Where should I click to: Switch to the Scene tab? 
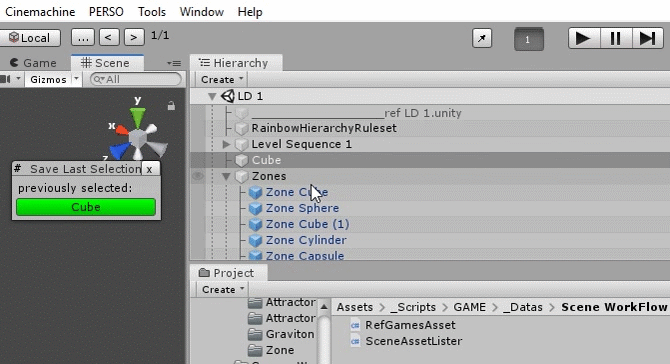pos(107,63)
